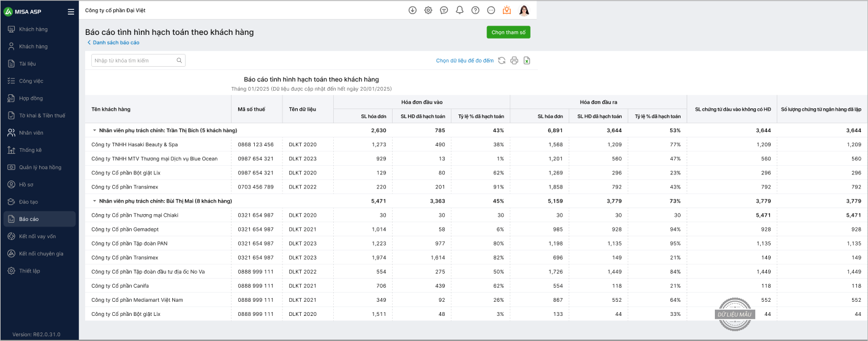This screenshot has height=341, width=868.
Task: Select Công ty Cổ phần Tập đoàn đầu tư địa ốc No Va
Action: [148, 271]
